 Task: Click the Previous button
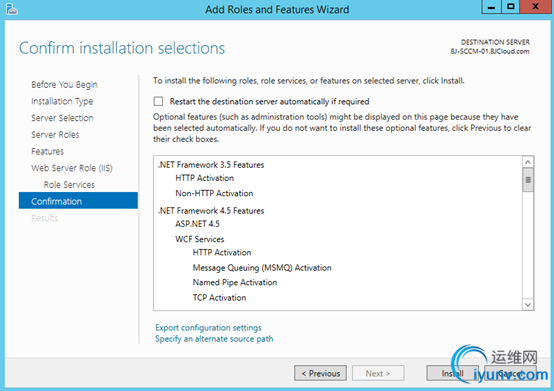tap(320, 373)
